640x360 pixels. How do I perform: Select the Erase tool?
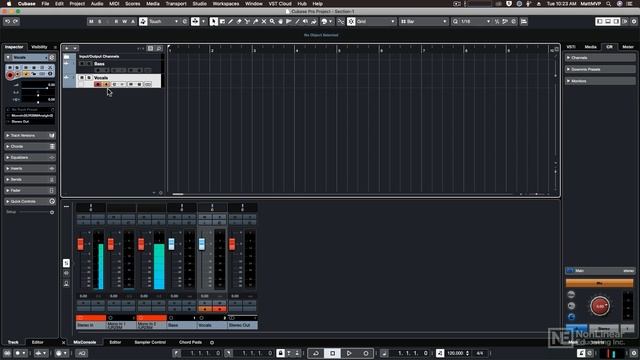coord(239,21)
